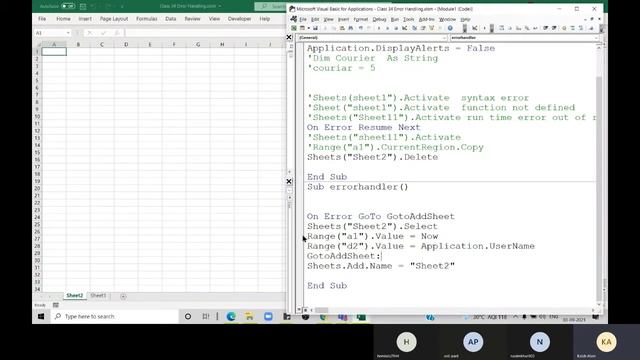Open the Insert UserForm dropdown arrow

click(309, 28)
